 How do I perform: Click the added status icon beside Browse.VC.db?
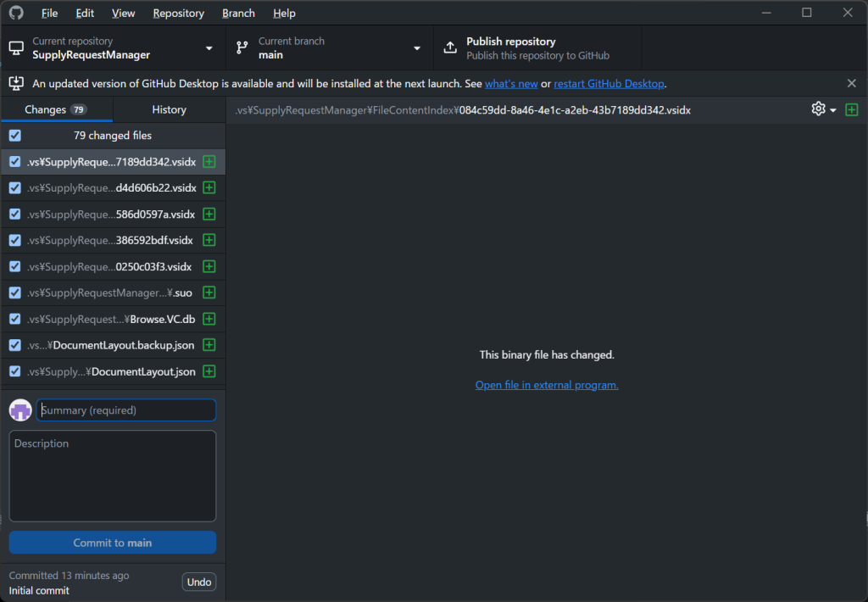(x=209, y=319)
